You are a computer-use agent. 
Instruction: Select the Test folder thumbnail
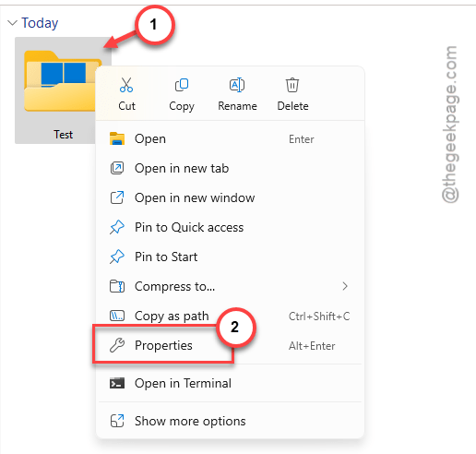(63, 90)
